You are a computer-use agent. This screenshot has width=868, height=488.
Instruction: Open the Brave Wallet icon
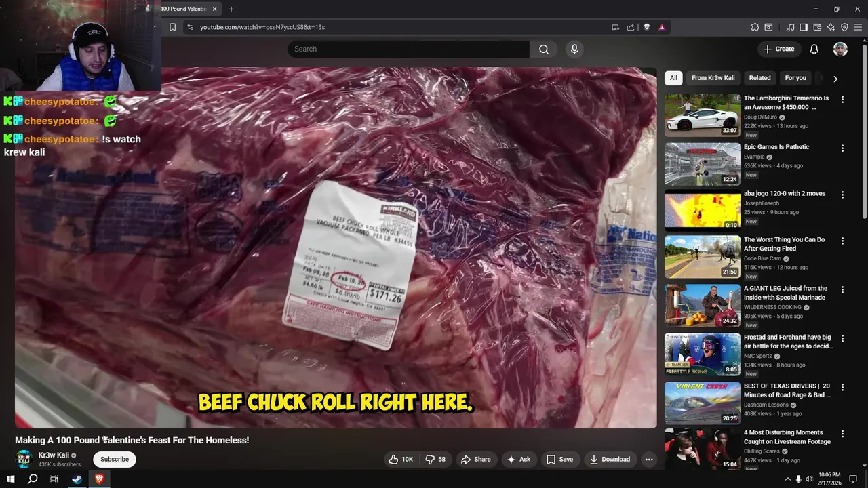point(817,27)
